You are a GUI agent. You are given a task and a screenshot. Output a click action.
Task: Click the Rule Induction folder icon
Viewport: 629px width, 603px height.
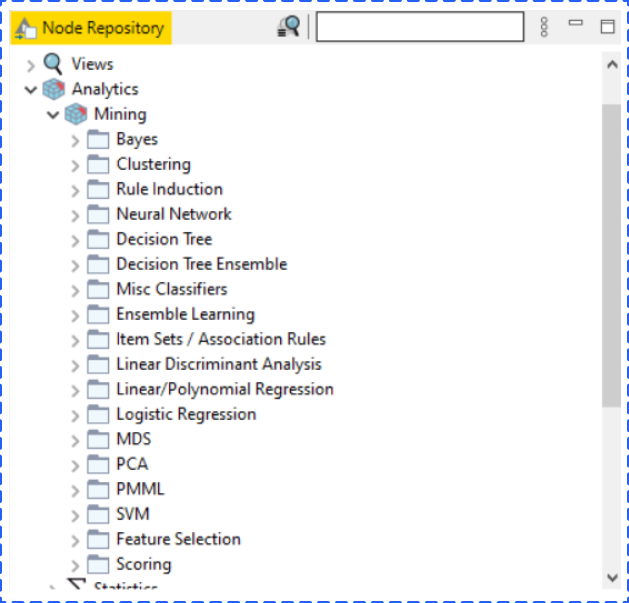pyautogui.click(x=98, y=189)
